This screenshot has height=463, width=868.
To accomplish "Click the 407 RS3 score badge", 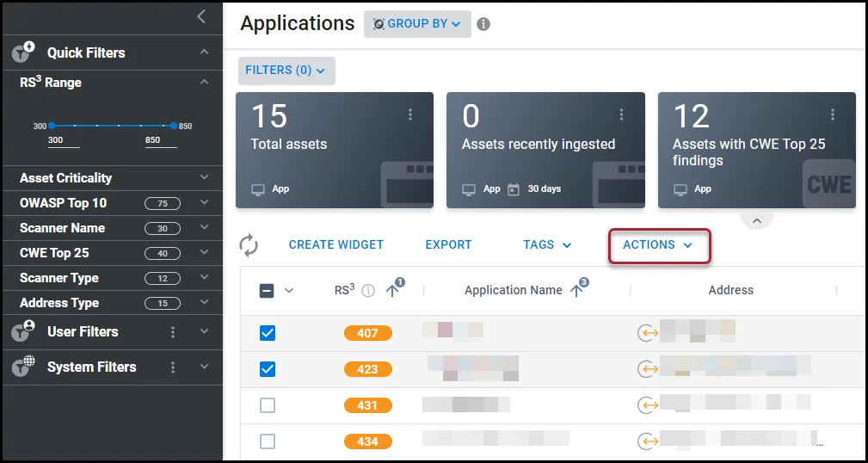I will [x=367, y=333].
